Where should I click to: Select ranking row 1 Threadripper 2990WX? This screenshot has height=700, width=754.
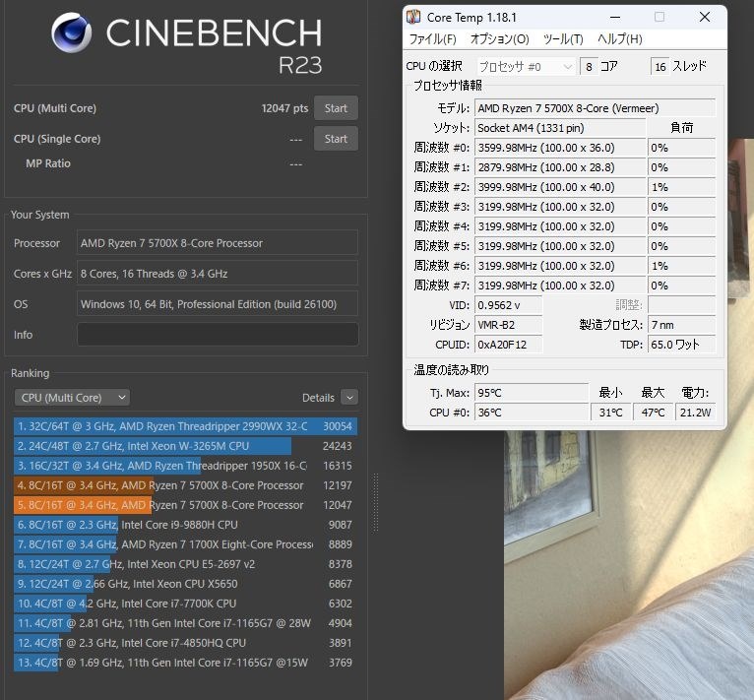coord(185,426)
